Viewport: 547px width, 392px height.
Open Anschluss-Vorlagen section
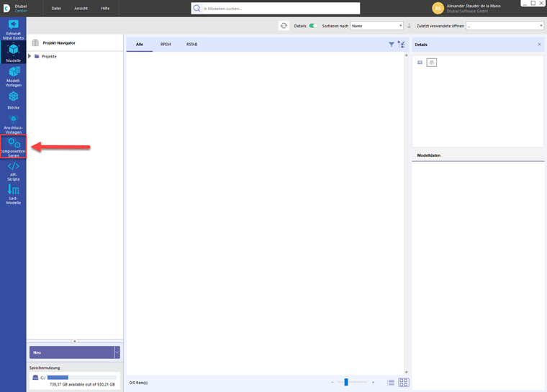(13, 124)
